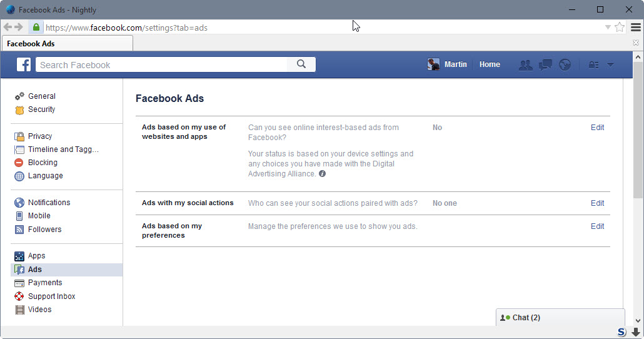Click the S extension icon in status bar

622,332
